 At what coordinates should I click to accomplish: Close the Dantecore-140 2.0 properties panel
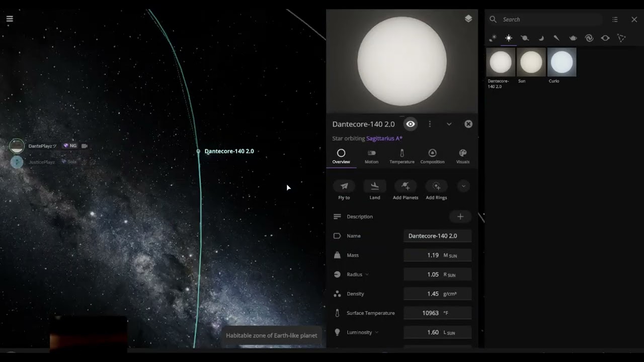[468, 124]
